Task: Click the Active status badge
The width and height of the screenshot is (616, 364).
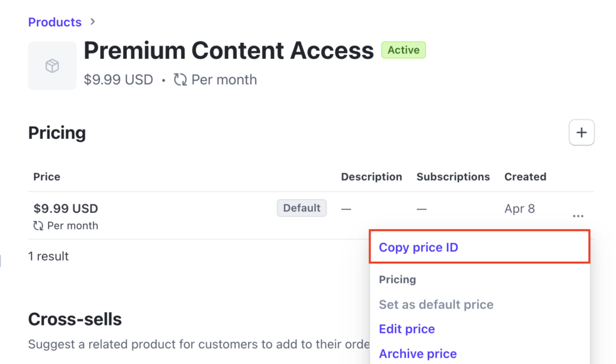Action: [x=403, y=50]
